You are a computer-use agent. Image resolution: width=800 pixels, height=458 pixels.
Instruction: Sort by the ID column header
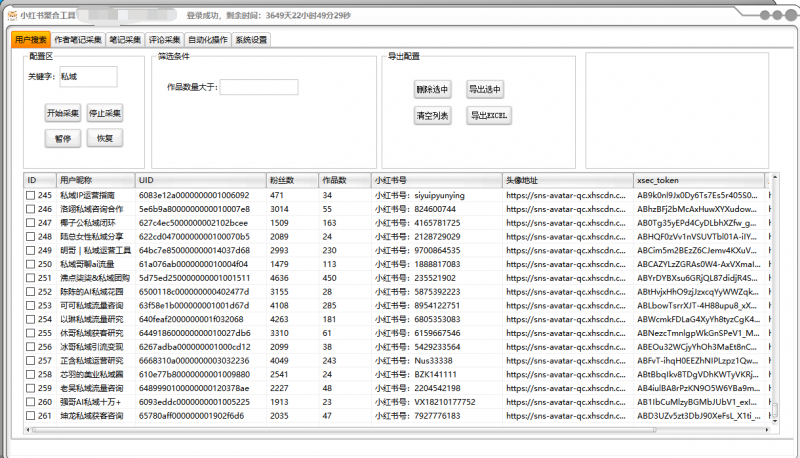click(40, 180)
